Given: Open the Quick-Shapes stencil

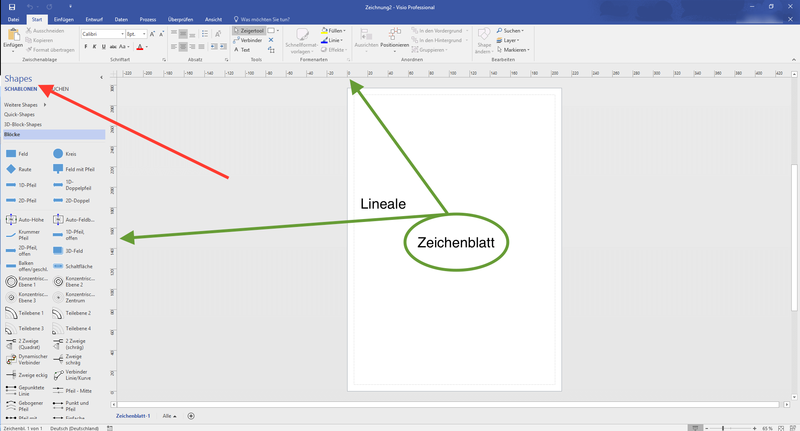Looking at the screenshot, I should pyautogui.click(x=22, y=114).
